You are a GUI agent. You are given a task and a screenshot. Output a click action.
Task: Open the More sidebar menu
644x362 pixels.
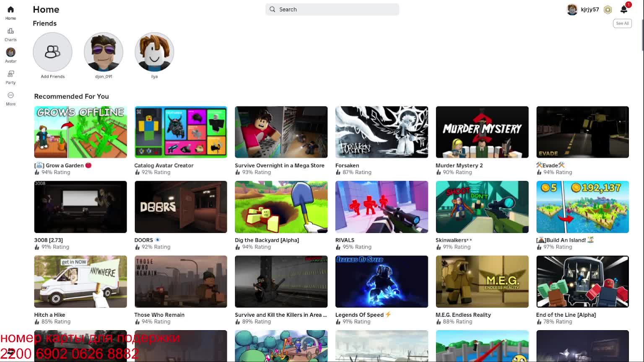(x=10, y=95)
